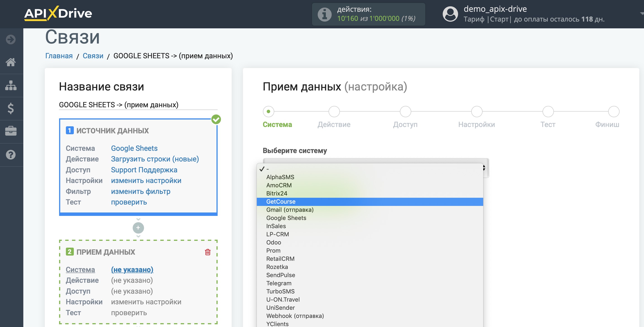644x327 pixels.
Task: Select GetCourse from the system list
Action: coord(370,202)
